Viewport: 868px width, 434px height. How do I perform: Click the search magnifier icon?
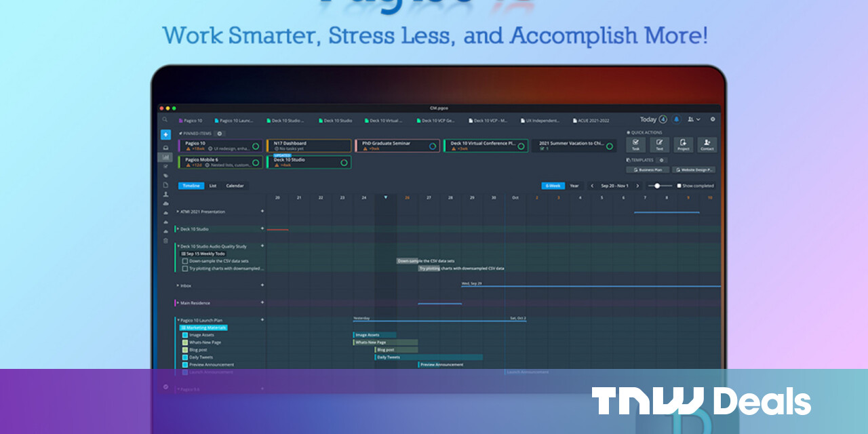(164, 120)
